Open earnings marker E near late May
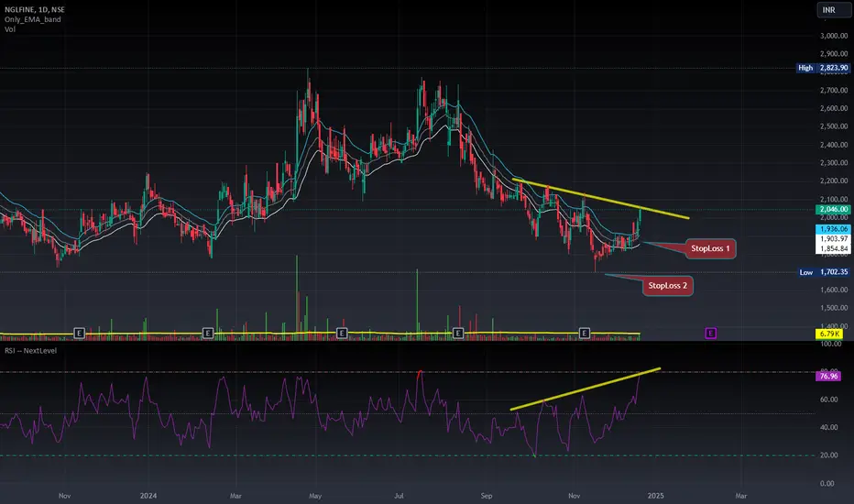Viewport: 854px width, 504px height. 342,333
